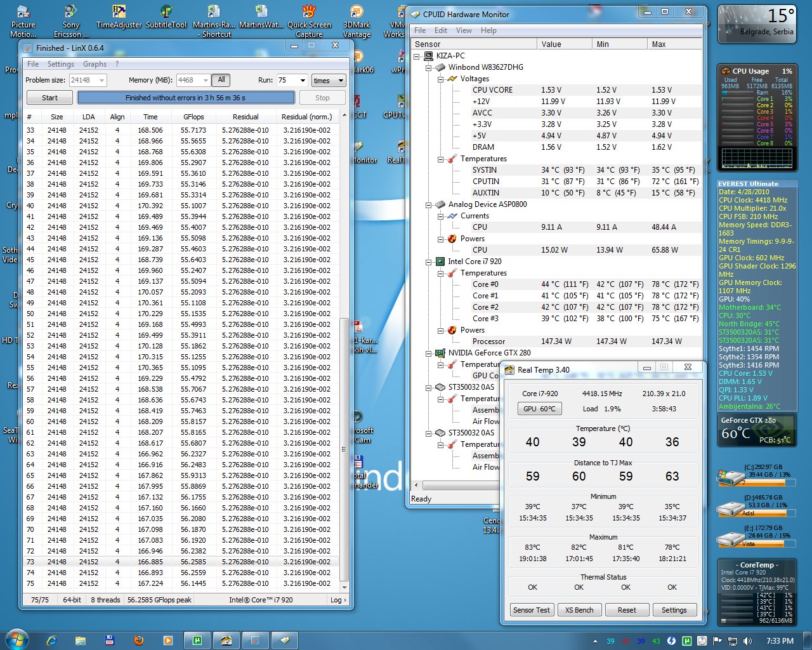Open the Log link in LinX status bar

tap(338, 600)
